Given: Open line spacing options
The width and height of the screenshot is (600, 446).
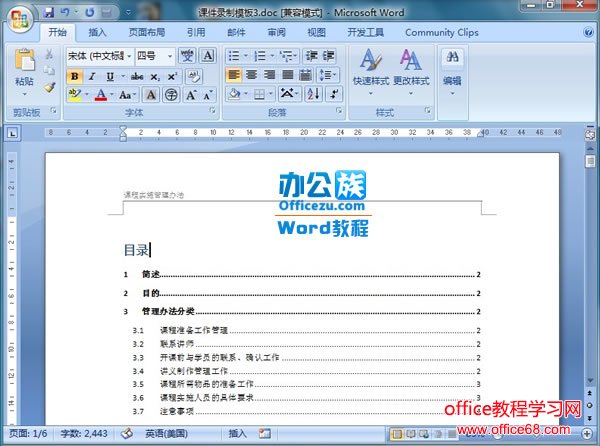Looking at the screenshot, I should (x=328, y=75).
